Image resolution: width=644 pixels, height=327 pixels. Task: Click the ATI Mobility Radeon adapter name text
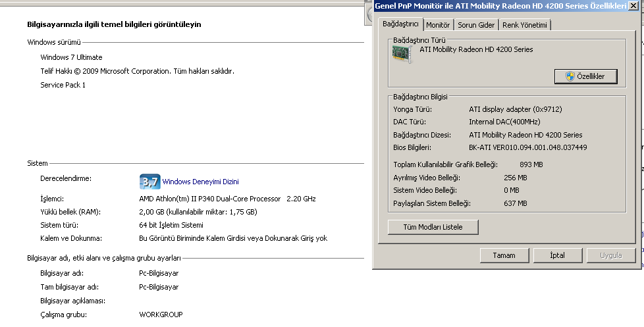(x=485, y=49)
